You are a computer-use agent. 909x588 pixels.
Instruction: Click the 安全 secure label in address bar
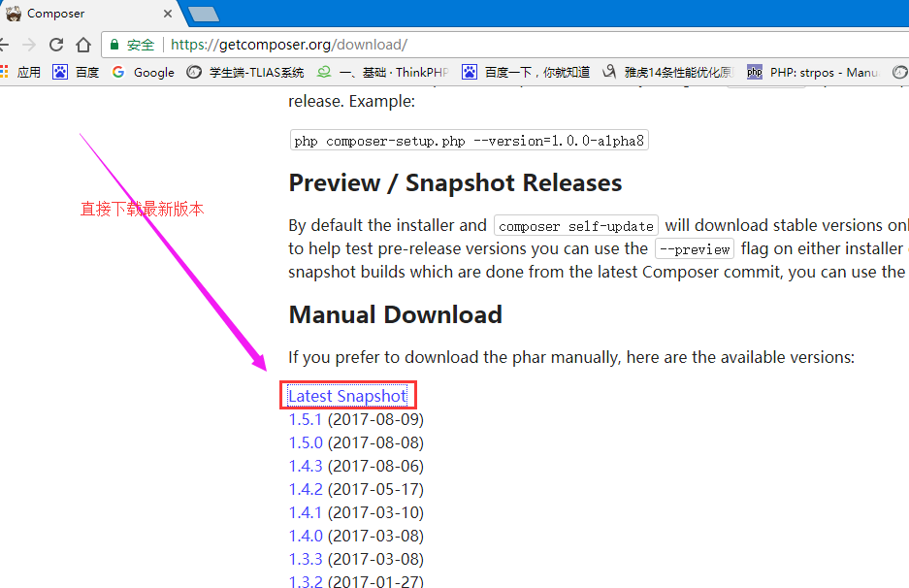click(141, 45)
